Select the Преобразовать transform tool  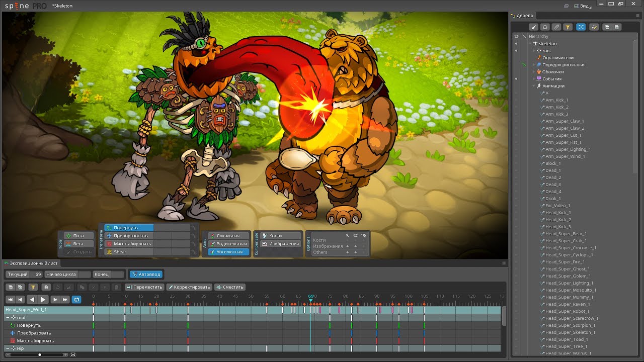[x=129, y=236]
